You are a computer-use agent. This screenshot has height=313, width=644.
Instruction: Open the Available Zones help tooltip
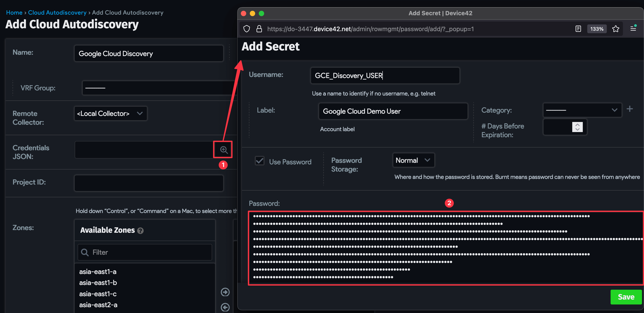point(140,231)
